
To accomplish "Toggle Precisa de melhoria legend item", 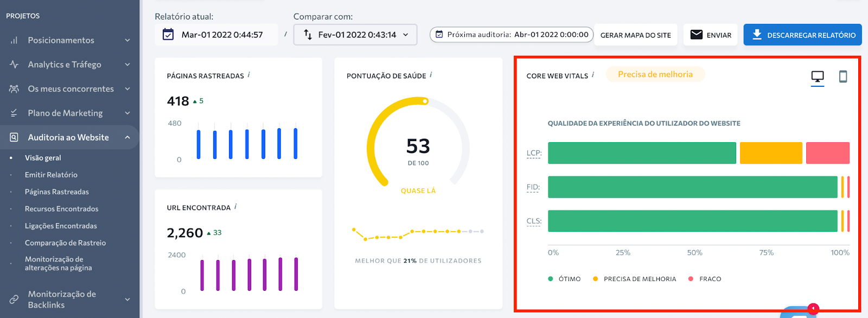I will point(634,279).
